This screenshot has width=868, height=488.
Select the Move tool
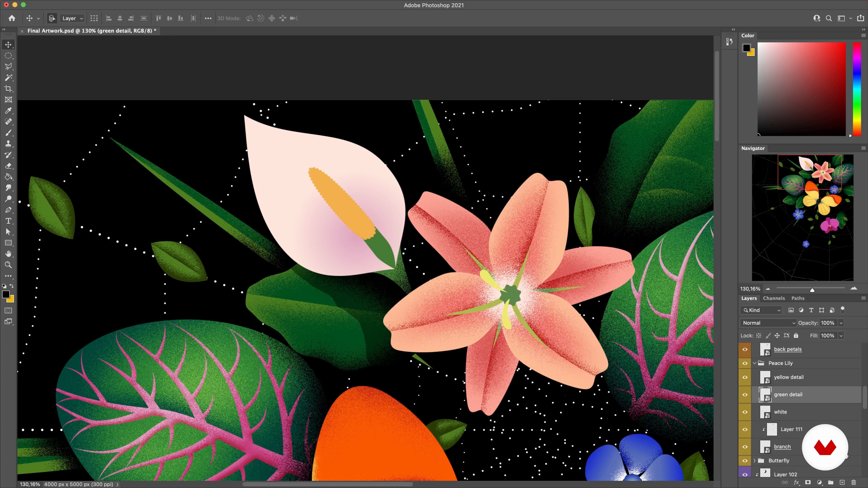(8, 45)
